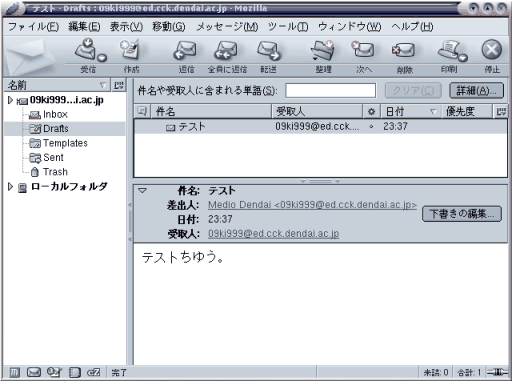The height and width of the screenshot is (381, 512).
Task: Open IRC Chat status bar icon
Action: pyautogui.click(x=94, y=372)
